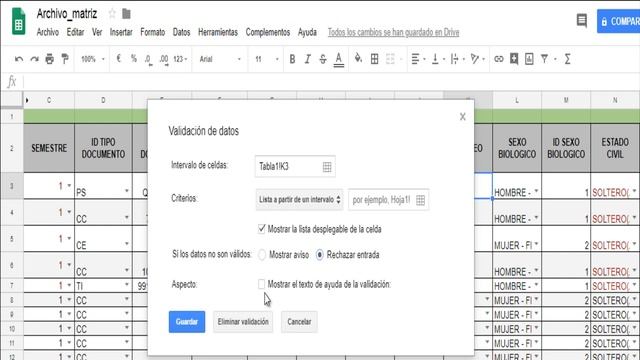Enable validation help text checkbox
Screen dimensions: 640x360
[x=262, y=284]
